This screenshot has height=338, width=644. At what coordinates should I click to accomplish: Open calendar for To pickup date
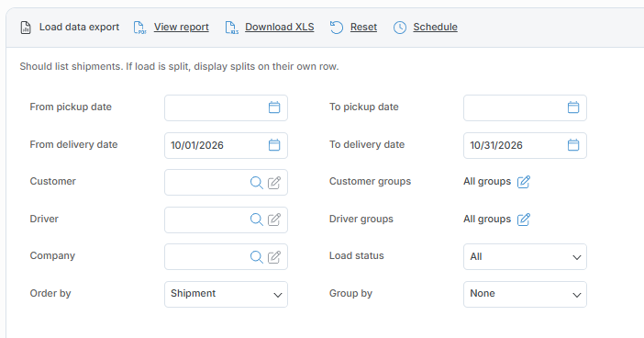click(x=573, y=107)
